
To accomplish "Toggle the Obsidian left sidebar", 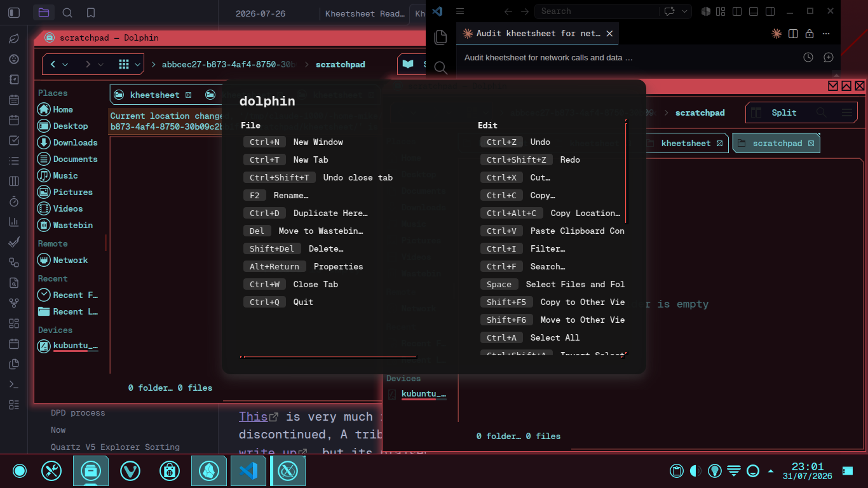I will [14, 13].
